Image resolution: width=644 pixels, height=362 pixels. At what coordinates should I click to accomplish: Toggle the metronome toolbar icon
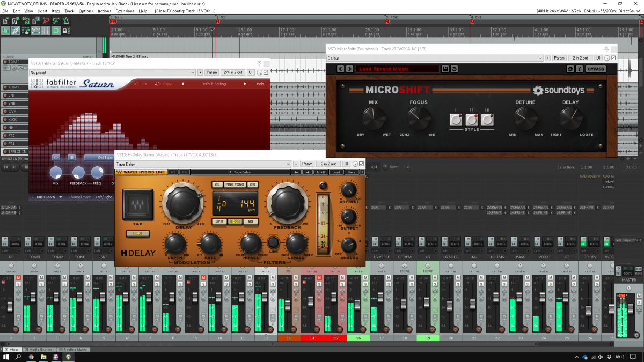[x=67, y=21]
